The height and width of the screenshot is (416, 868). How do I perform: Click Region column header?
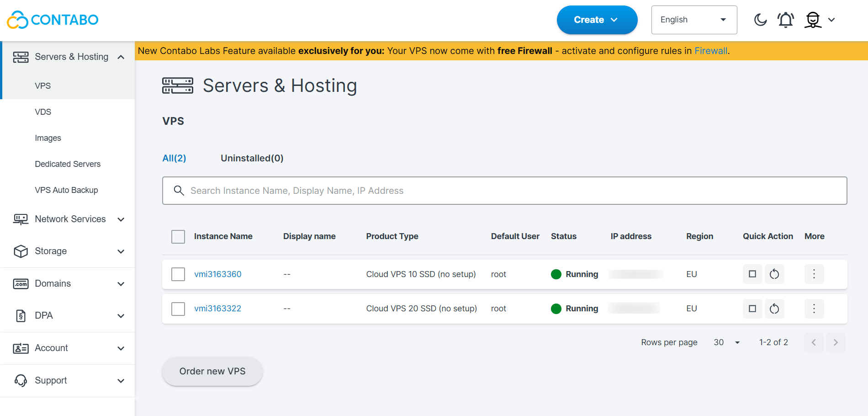[700, 236]
